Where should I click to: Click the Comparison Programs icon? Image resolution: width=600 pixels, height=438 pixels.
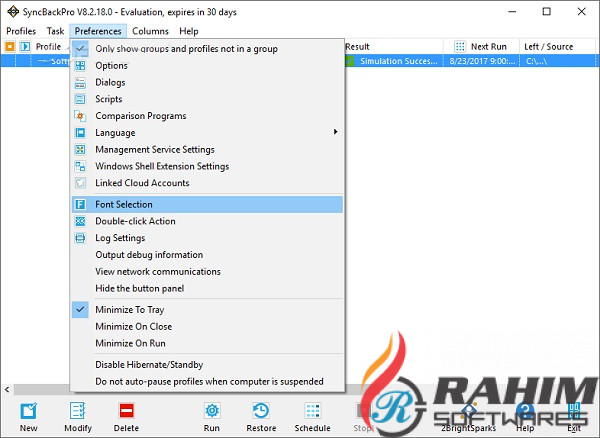[80, 116]
